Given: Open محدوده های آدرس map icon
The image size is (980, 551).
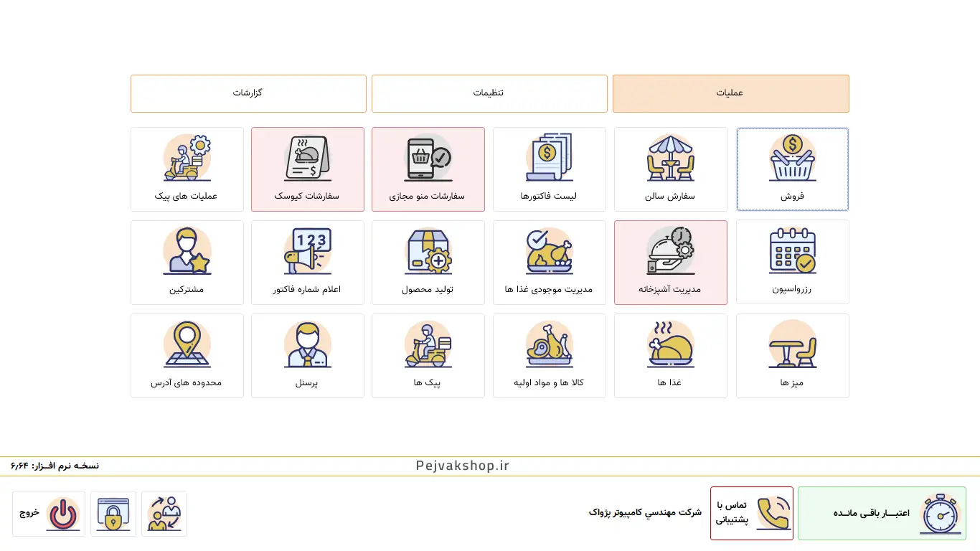Looking at the screenshot, I should tap(187, 345).
